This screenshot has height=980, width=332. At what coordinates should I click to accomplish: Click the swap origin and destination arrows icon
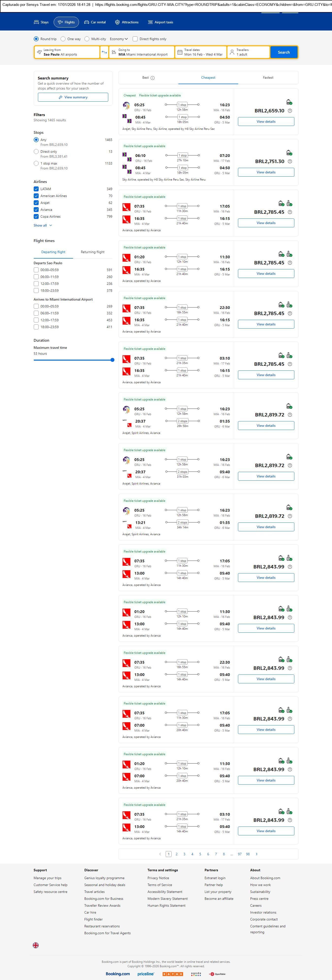point(104,52)
